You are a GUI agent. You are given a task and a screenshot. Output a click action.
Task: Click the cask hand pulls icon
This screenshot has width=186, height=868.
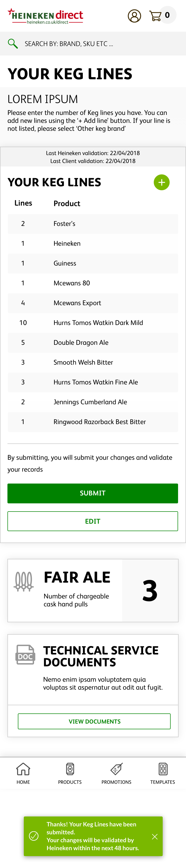tap(24, 582)
